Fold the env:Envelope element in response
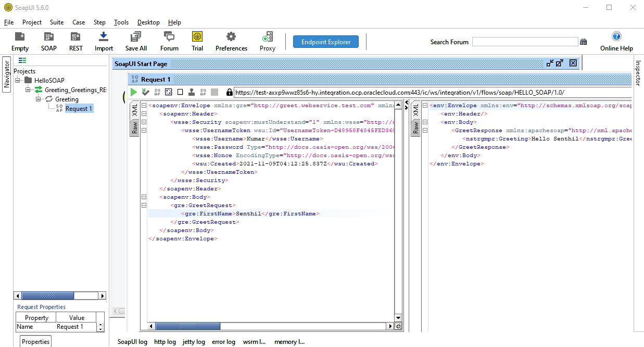The image size is (644, 347). 425,106
